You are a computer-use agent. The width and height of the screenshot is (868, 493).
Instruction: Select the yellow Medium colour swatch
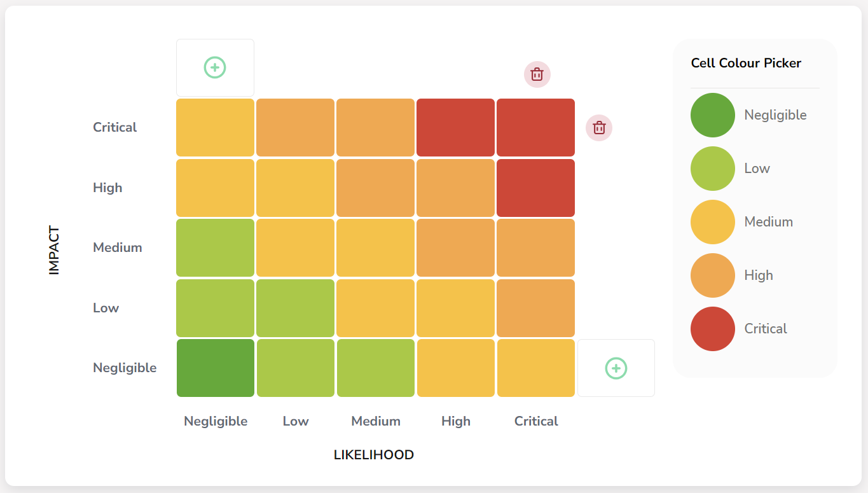pos(712,221)
